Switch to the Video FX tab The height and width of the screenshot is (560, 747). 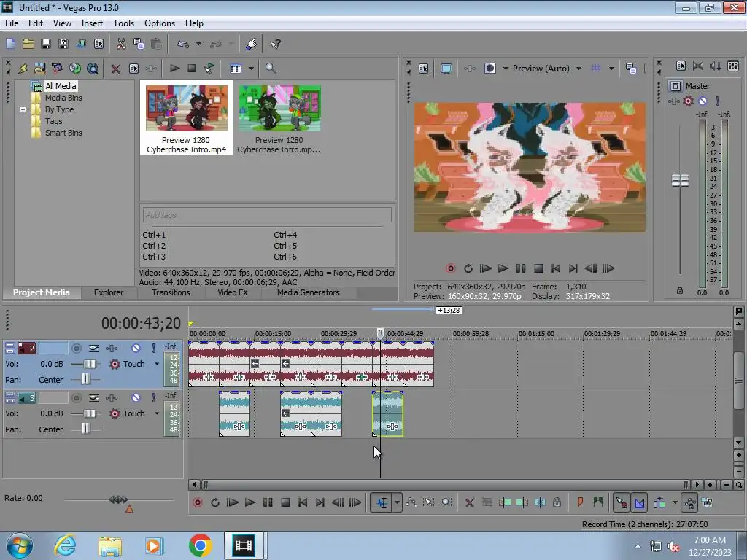(233, 292)
